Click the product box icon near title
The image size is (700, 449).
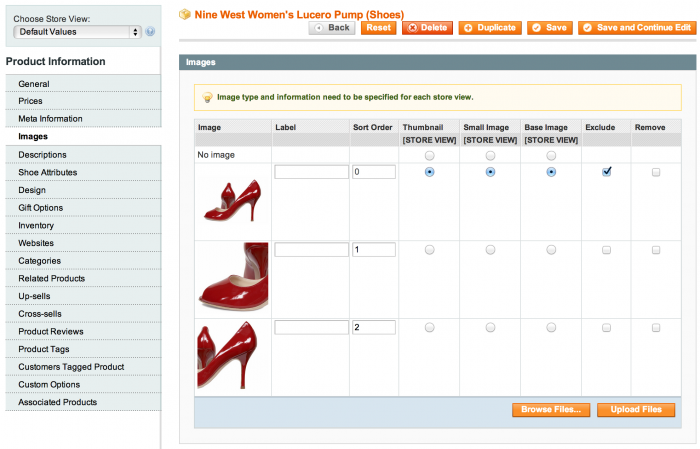coord(184,15)
